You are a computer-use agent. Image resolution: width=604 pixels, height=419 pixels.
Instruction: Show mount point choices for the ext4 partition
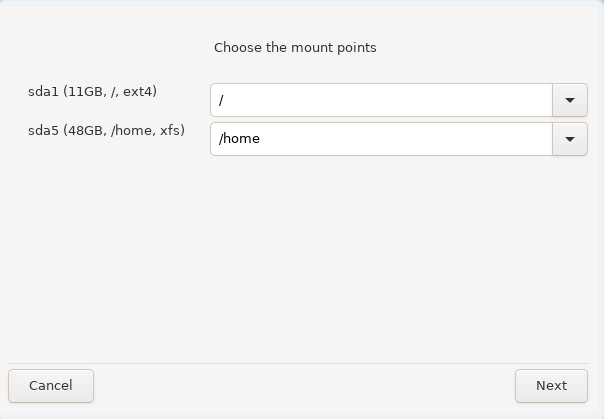pos(570,100)
